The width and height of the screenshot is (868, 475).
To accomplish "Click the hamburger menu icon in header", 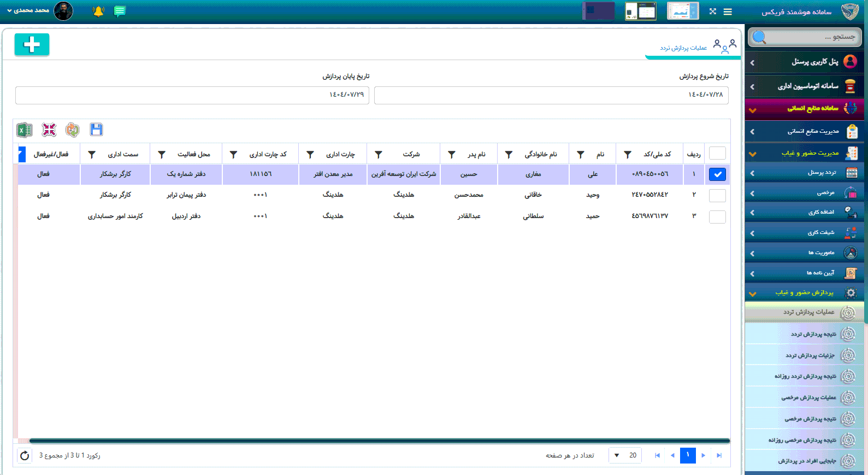I will click(728, 11).
